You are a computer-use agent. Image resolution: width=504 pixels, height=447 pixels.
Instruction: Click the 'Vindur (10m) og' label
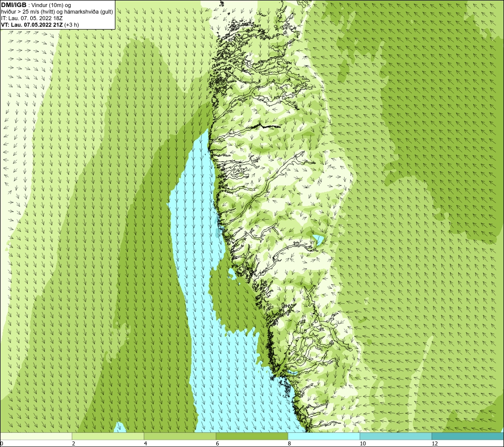point(52,6)
